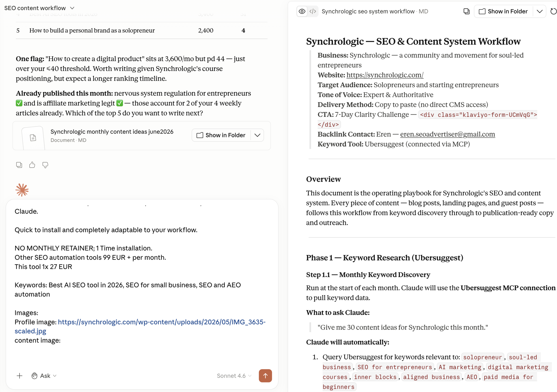
Task: Click the refresh icon in the document panel
Action: pos(553,11)
